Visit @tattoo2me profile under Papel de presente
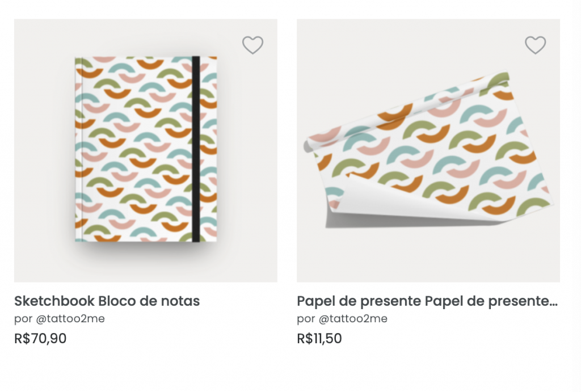 point(353,319)
